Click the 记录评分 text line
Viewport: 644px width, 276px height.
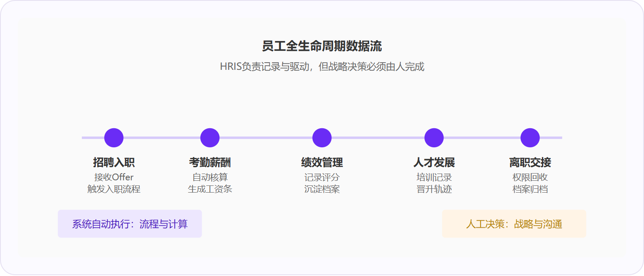click(322, 177)
